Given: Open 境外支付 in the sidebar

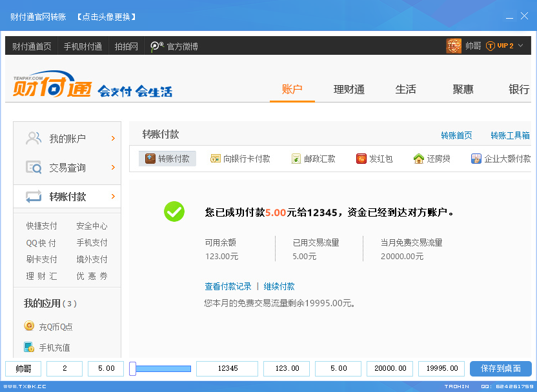Looking at the screenshot, I should coord(92,259).
